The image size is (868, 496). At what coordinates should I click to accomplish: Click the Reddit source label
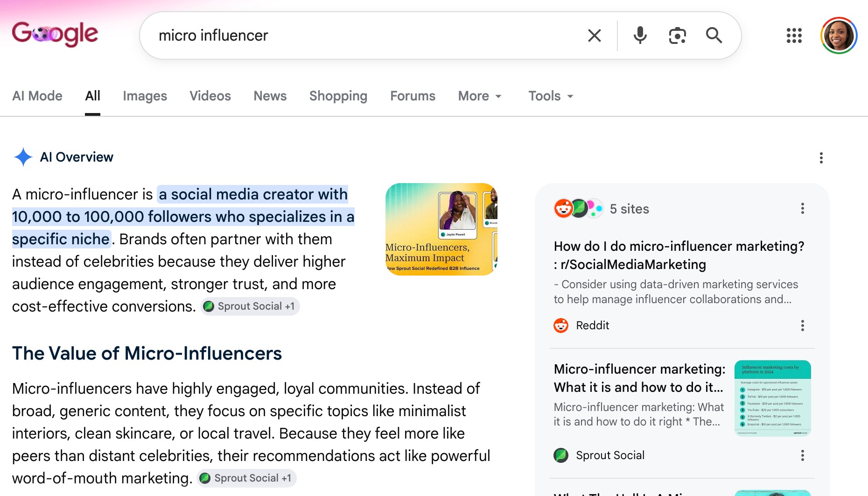point(593,326)
